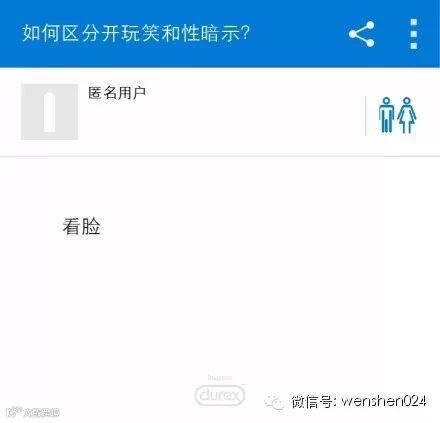
Task: Tap the 微信号: wenshen024 watermark text
Action: [x=359, y=401]
